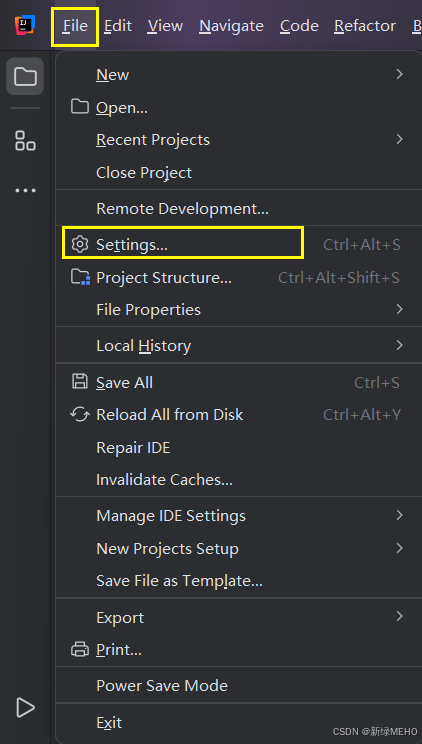Click the gear icon beside Settings
Image resolution: width=422 pixels, height=744 pixels.
(80, 244)
